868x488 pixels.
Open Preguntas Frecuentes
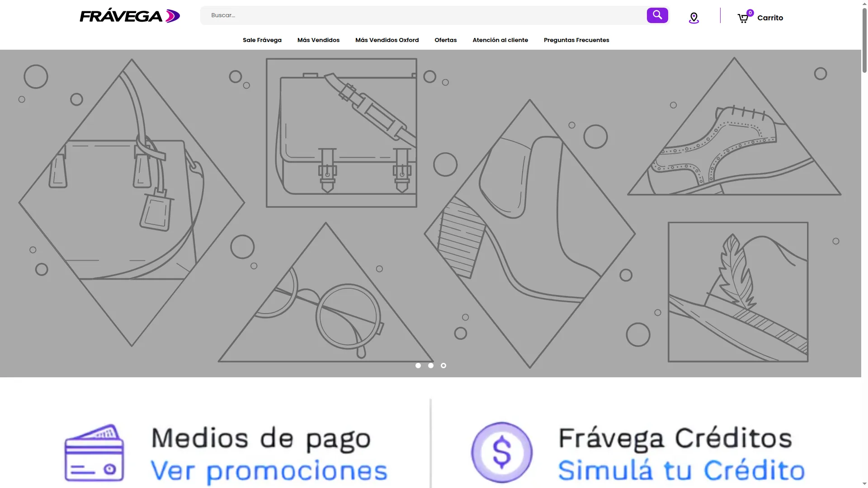[x=576, y=40]
